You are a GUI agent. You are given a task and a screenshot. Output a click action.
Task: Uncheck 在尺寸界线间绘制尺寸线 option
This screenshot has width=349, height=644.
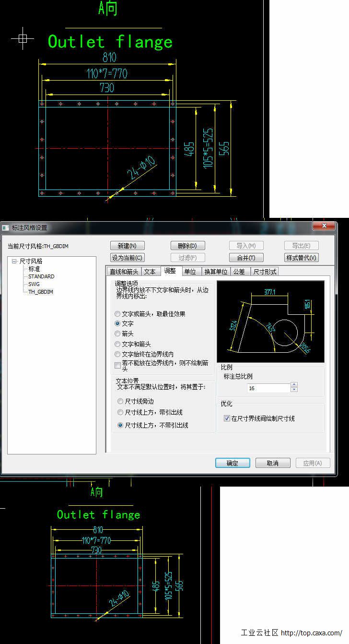point(227,418)
